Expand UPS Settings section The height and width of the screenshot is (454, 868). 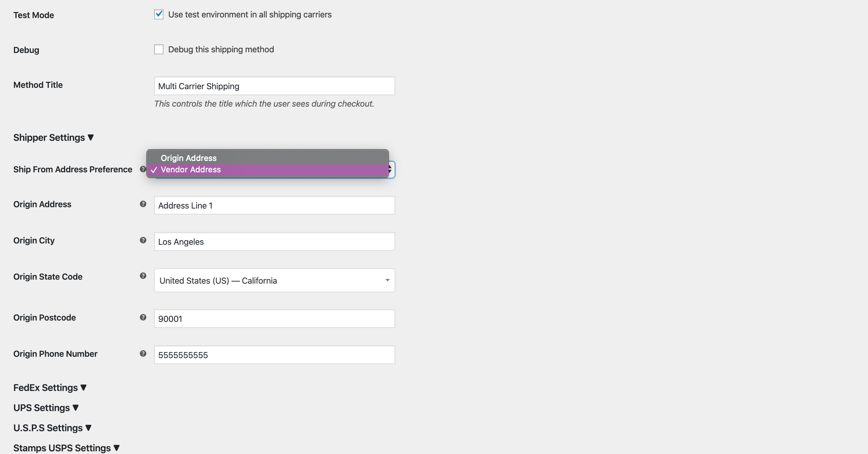(x=45, y=407)
